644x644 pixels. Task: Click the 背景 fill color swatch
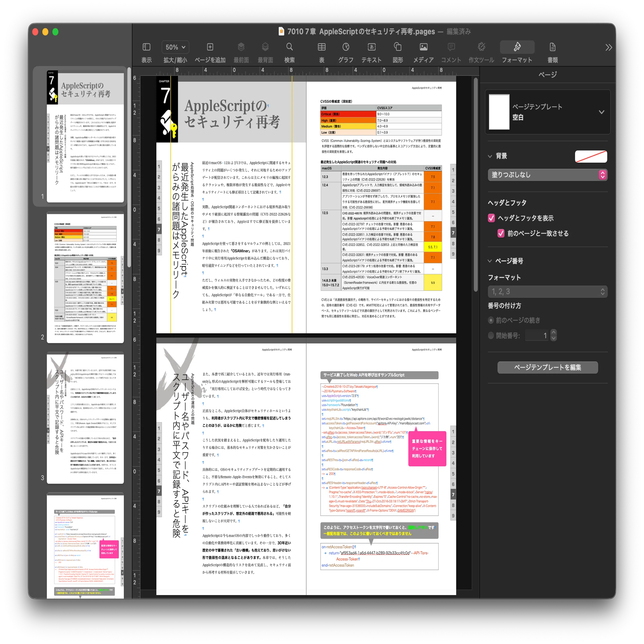coord(591,156)
